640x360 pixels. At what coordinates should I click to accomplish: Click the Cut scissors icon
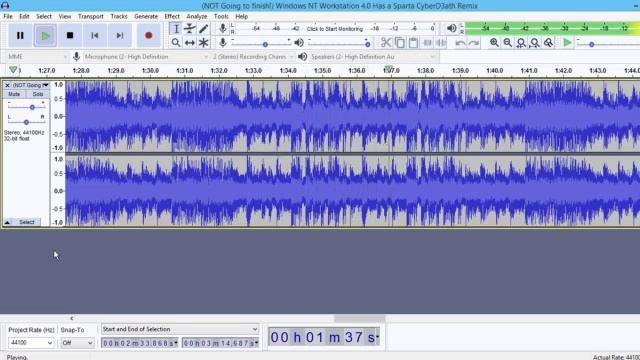386,42
